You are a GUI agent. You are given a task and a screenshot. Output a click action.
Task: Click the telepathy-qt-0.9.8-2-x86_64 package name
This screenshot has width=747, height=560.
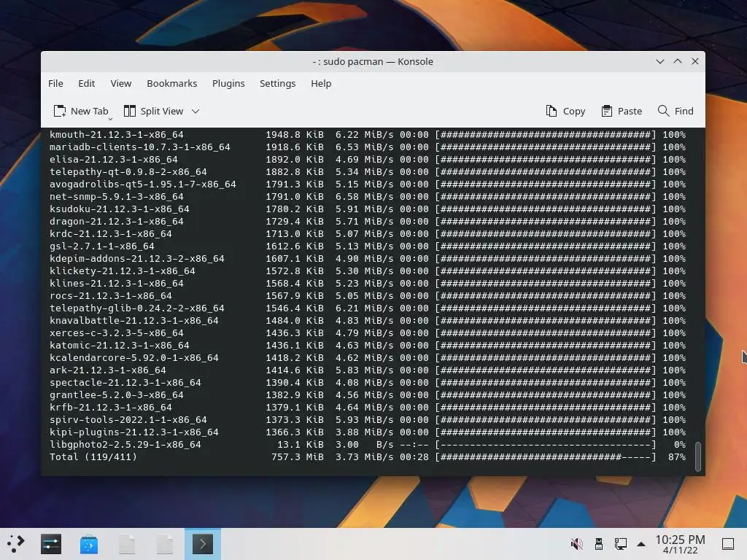pos(128,172)
